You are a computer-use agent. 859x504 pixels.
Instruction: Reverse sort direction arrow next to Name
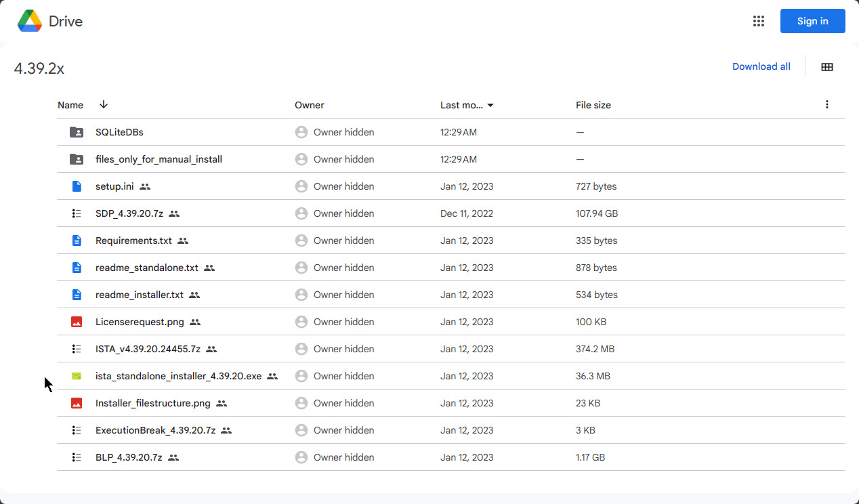[x=103, y=104]
